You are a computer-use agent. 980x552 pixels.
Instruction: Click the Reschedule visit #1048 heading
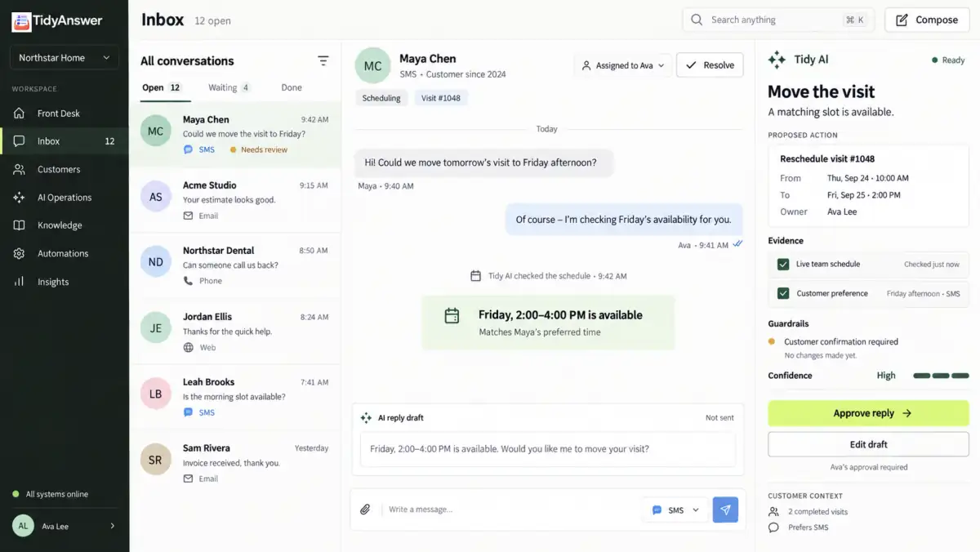tap(827, 159)
